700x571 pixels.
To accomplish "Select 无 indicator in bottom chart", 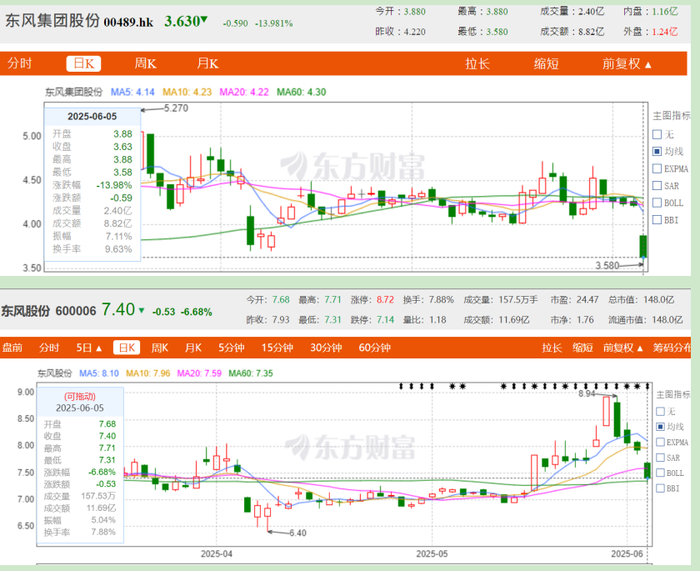I will (x=660, y=411).
